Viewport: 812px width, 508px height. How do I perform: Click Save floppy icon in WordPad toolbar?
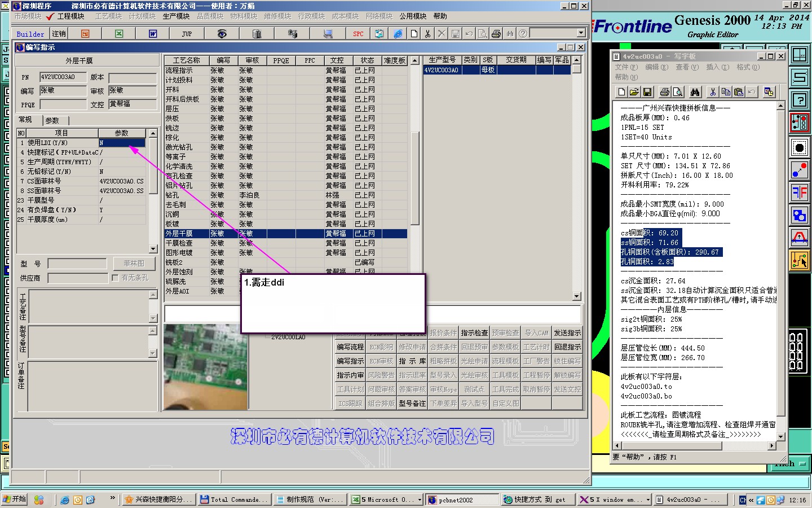point(647,91)
